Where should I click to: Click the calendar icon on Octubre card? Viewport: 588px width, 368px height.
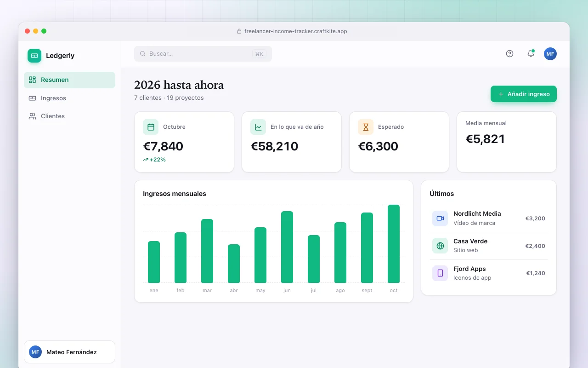point(151,127)
